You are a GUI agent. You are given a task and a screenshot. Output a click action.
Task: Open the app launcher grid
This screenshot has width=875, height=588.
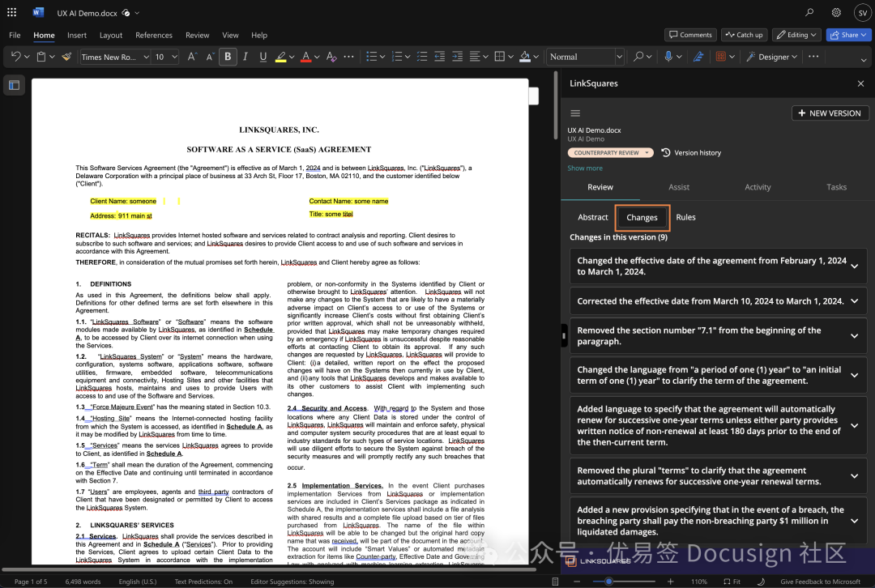point(11,12)
